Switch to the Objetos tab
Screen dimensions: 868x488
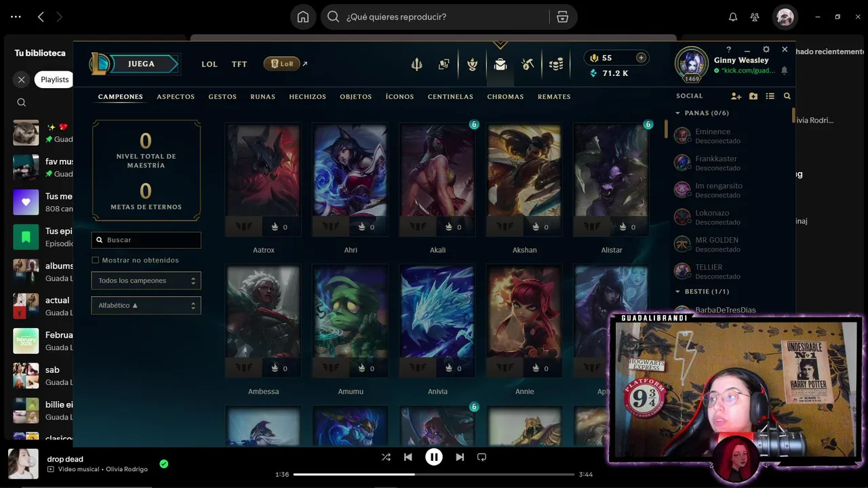tap(355, 97)
